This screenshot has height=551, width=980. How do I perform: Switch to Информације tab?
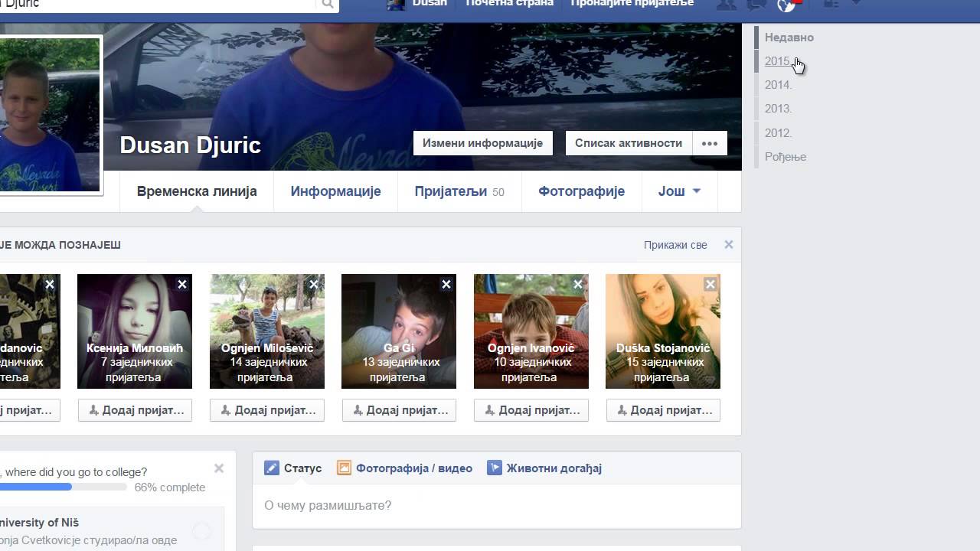[x=335, y=191]
